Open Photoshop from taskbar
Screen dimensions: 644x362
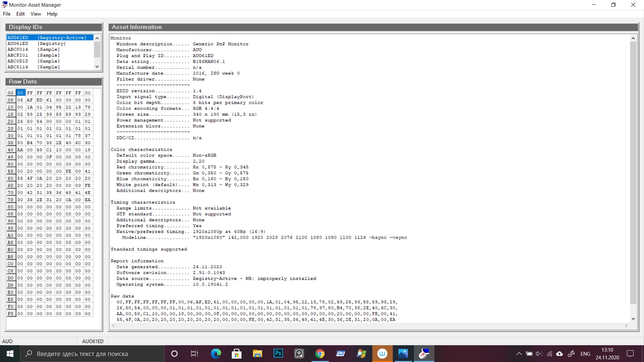click(x=278, y=354)
